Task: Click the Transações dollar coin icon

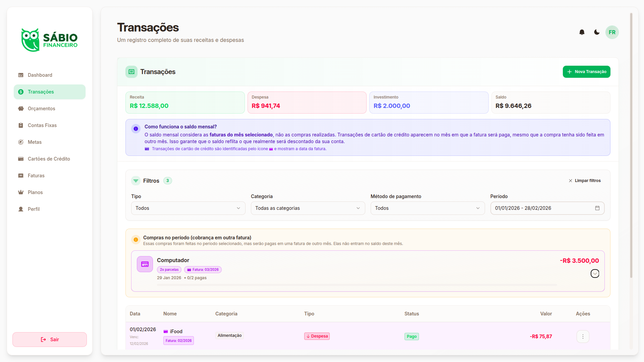Action: click(x=21, y=92)
